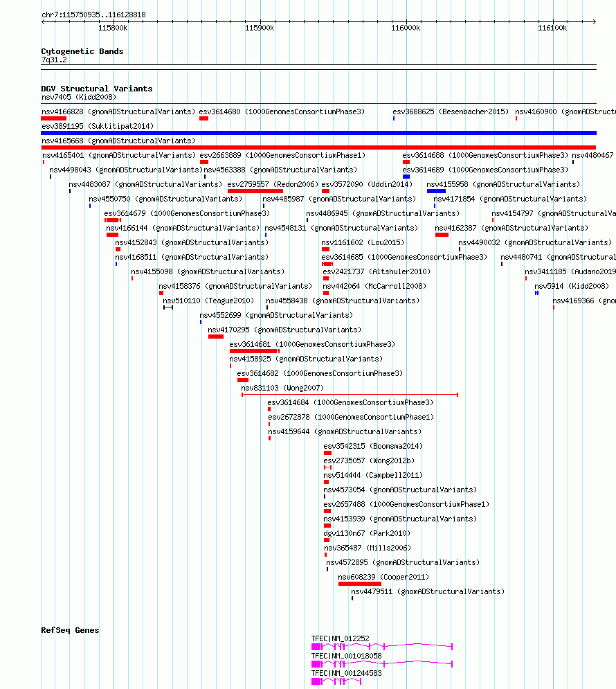Screen dimensions: 616x689
Task: Select nsv4155958 (gnomADStructuralVariants) label
Action: point(503,185)
